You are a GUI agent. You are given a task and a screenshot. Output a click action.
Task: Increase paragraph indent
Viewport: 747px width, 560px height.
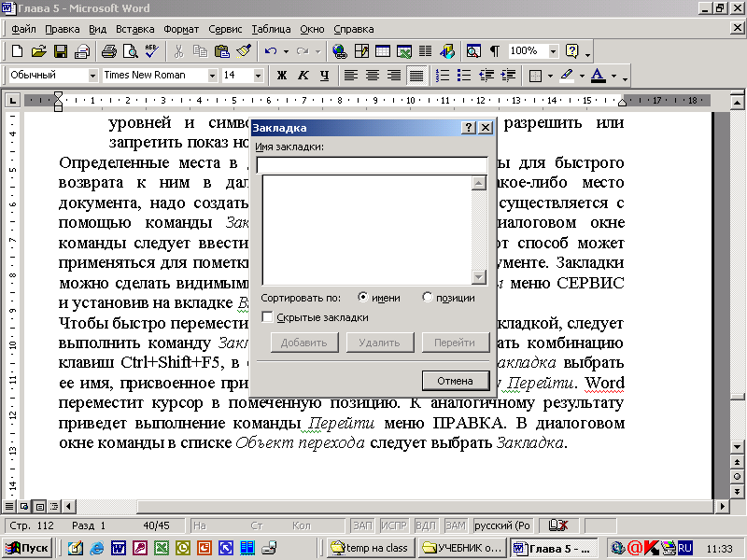[508, 76]
